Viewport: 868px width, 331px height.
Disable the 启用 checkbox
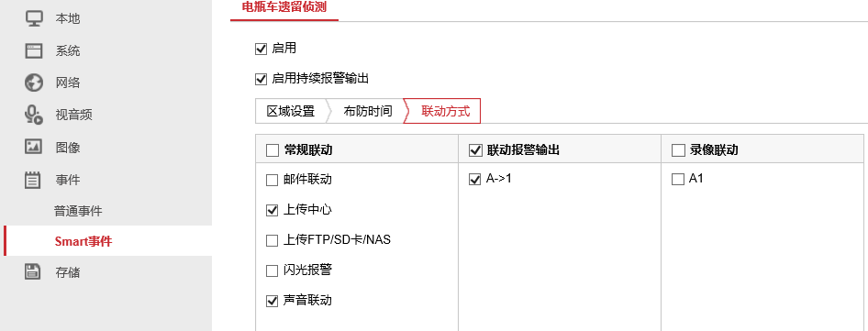point(261,50)
